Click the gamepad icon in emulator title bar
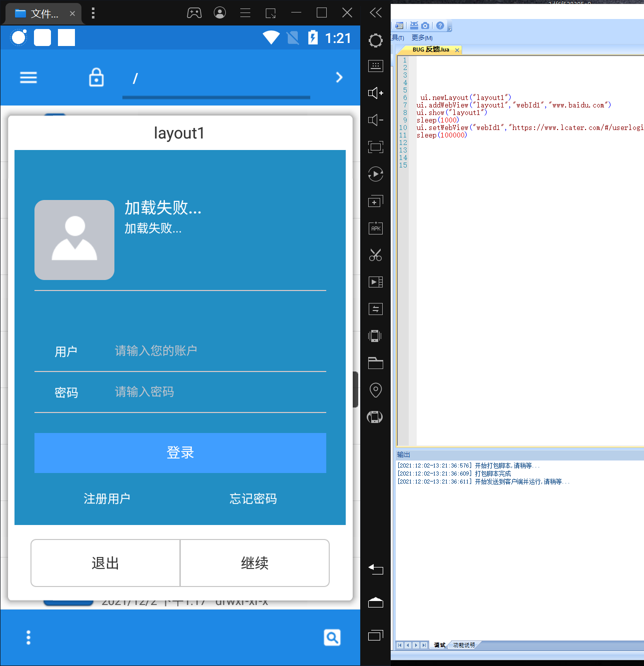 coord(194,13)
